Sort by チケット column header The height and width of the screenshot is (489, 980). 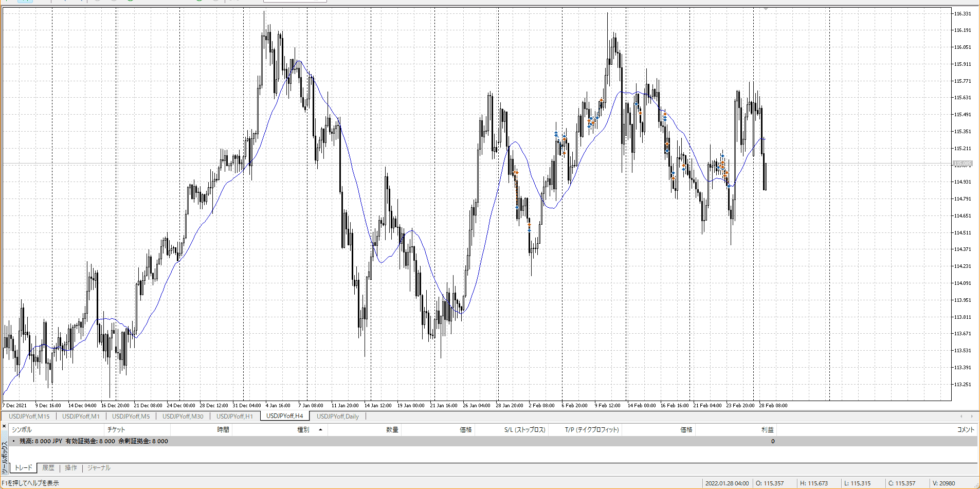tap(116, 430)
